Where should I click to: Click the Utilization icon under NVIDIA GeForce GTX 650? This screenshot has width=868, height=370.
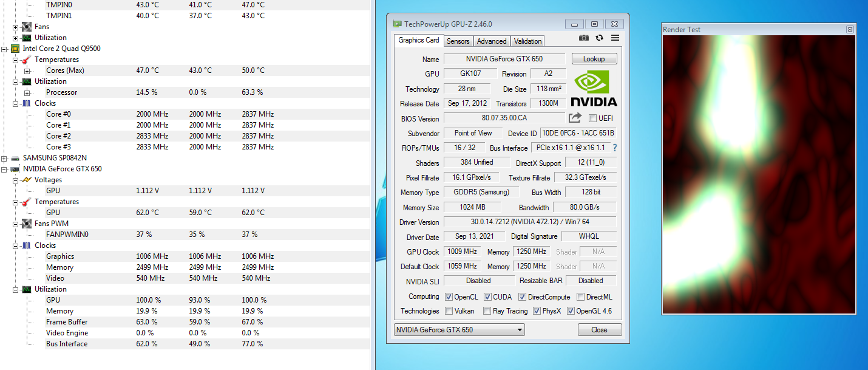pos(27,289)
